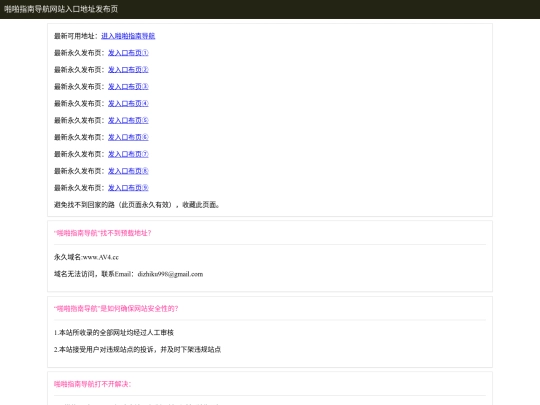This screenshot has height=405, width=540.
Task: Open release page link ⑥
Action: pos(128,137)
